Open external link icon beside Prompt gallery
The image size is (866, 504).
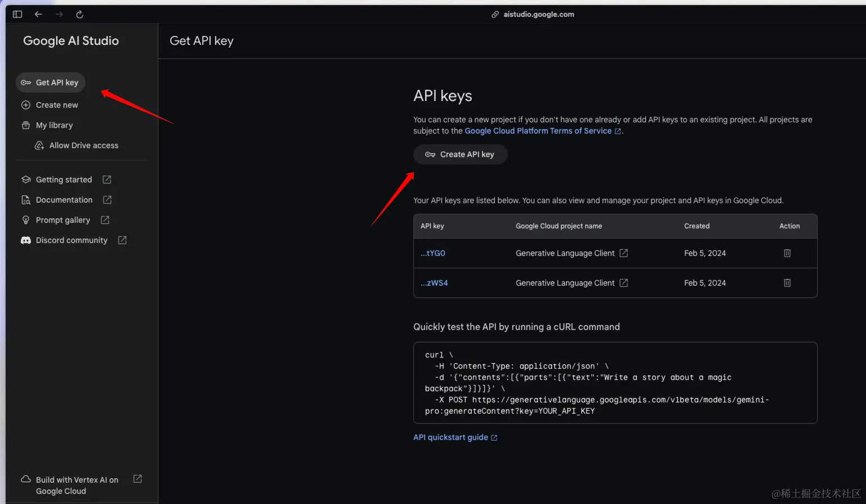pos(105,220)
